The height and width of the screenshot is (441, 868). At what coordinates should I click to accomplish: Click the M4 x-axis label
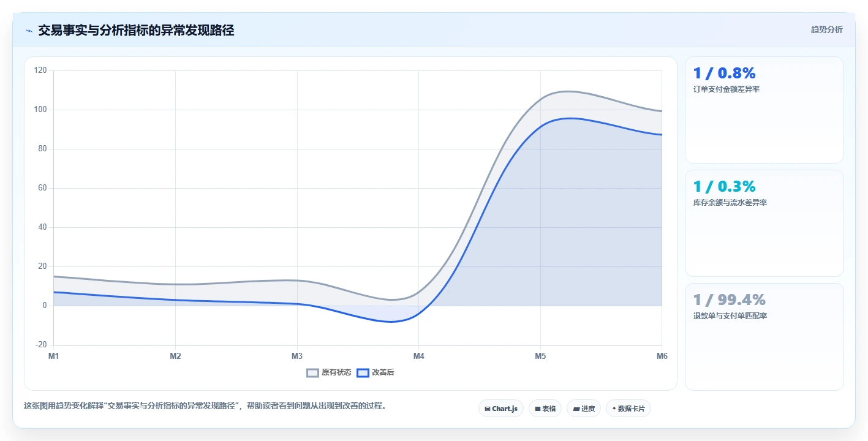tap(418, 356)
